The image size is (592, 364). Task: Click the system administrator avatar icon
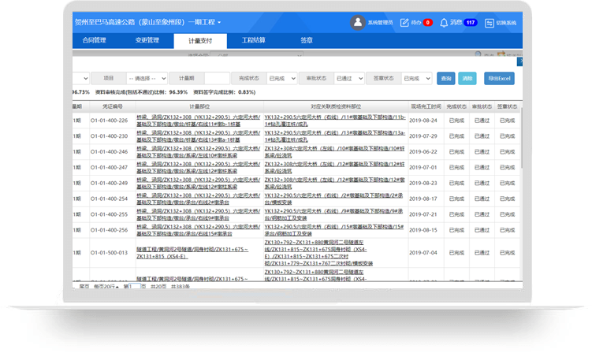[358, 22]
